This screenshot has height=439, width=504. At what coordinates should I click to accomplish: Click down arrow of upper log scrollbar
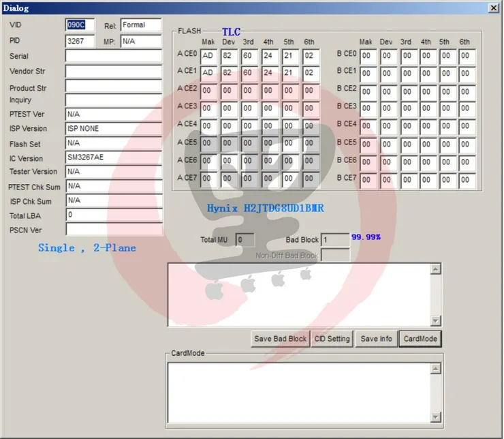coord(435,320)
